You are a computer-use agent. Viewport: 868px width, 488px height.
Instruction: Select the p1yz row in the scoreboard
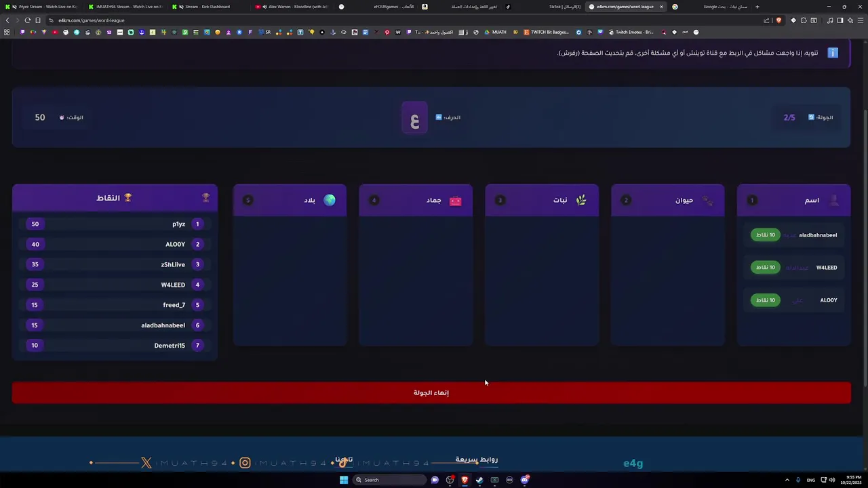[115, 224]
